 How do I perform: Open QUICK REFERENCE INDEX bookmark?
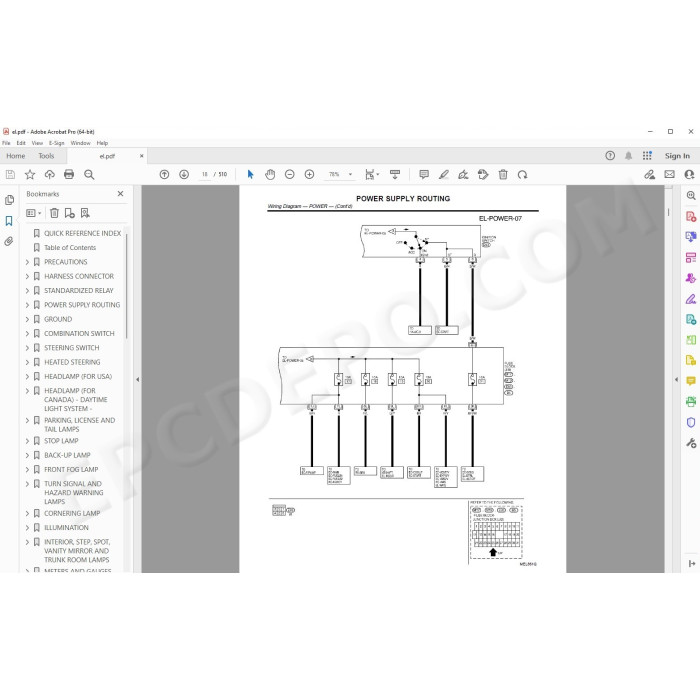tap(83, 233)
